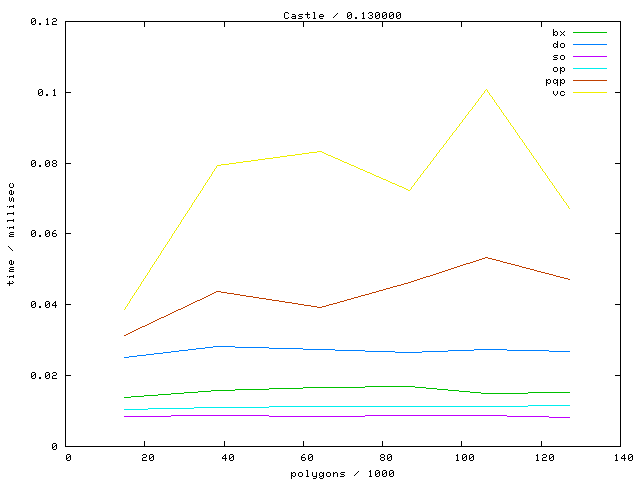
Task: Click the highest peak of the yellow vc line
Action: tap(486, 90)
